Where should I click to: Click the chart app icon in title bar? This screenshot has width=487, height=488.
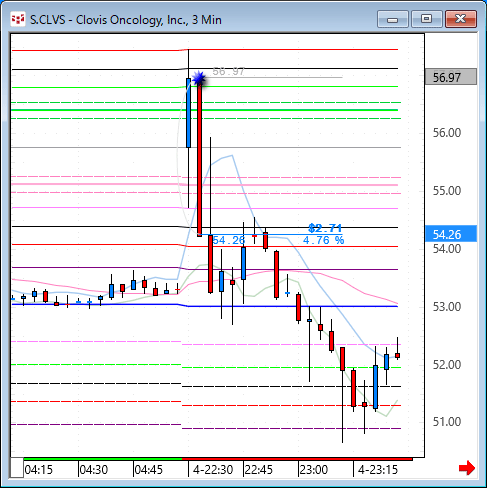18,19
